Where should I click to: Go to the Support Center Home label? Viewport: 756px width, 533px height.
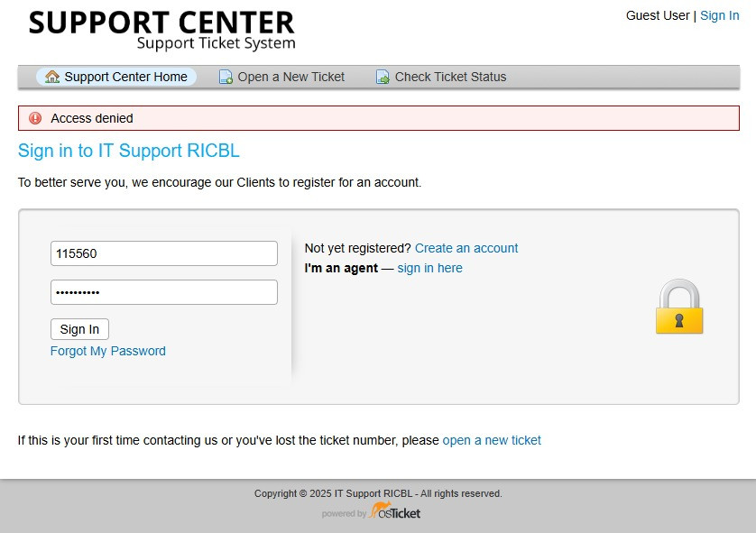click(125, 77)
